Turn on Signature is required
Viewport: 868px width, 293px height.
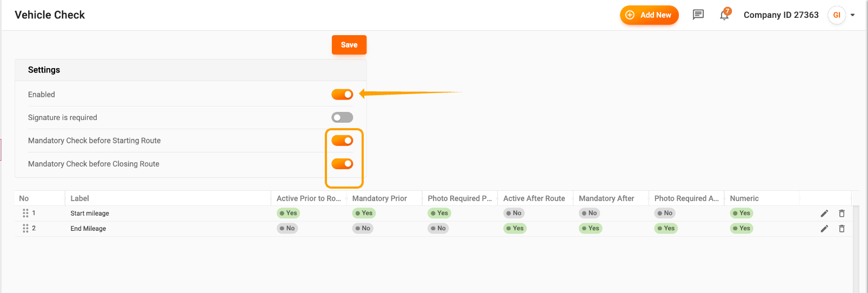(x=342, y=117)
